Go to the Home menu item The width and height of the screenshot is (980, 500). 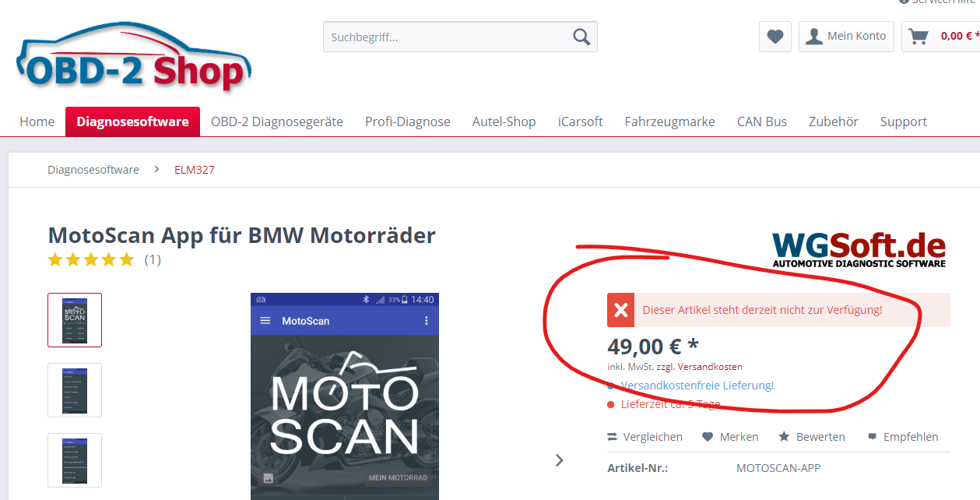(37, 121)
